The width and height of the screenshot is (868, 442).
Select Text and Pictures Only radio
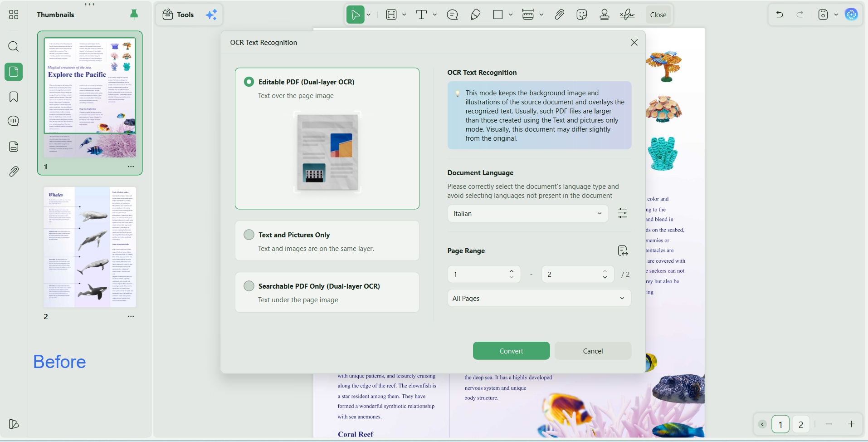(x=249, y=235)
